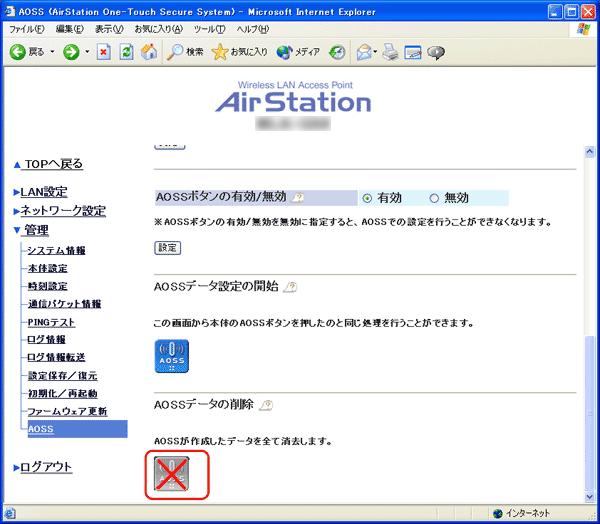Open the お気に入り(A) menu
Image resolution: width=600 pixels, height=524 pixels.
pos(158,29)
